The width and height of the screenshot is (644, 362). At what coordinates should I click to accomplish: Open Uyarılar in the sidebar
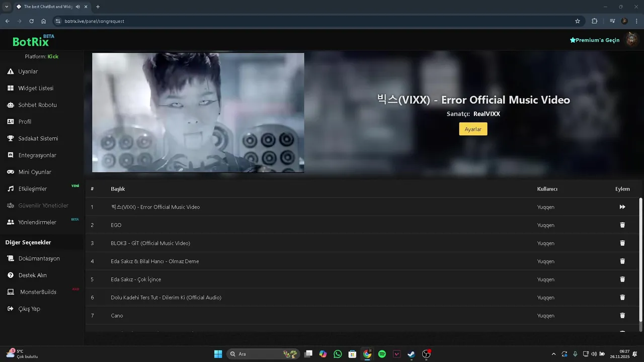pyautogui.click(x=28, y=71)
